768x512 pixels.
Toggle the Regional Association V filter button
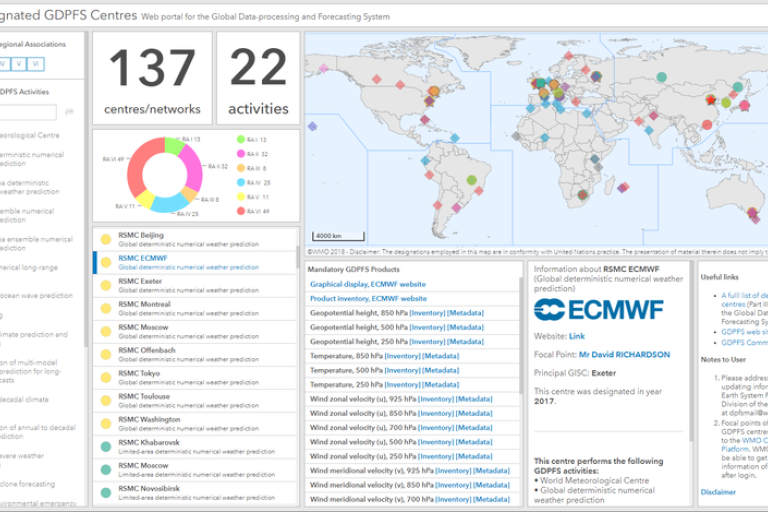click(19, 64)
